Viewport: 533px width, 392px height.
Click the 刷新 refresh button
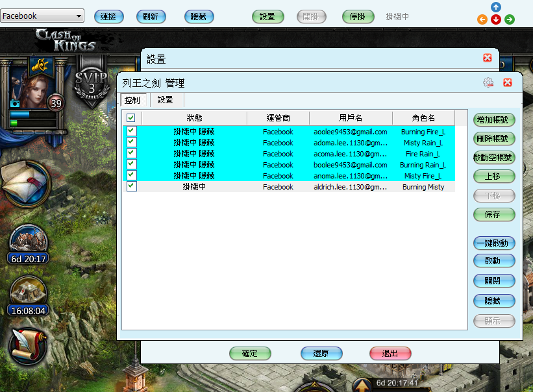151,17
